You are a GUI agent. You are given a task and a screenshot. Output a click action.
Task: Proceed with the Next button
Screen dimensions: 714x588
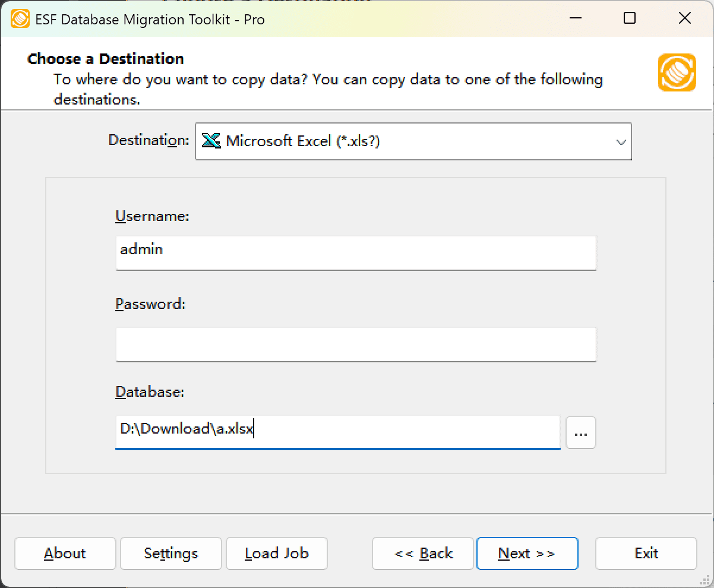point(527,553)
